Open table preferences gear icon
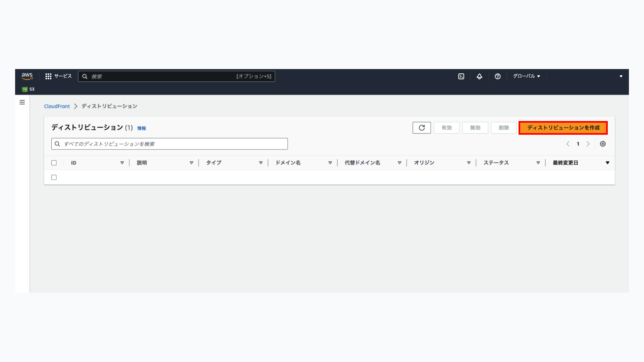 pyautogui.click(x=603, y=144)
